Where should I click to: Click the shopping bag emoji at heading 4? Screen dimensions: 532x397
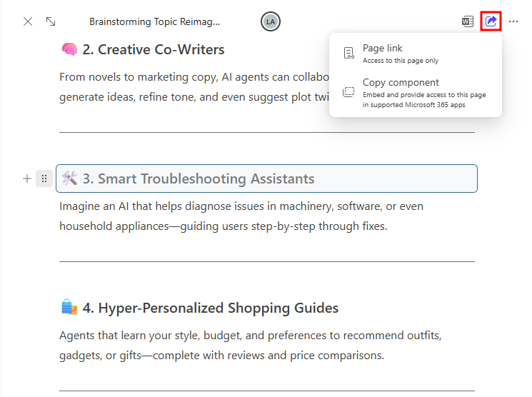[x=69, y=308]
